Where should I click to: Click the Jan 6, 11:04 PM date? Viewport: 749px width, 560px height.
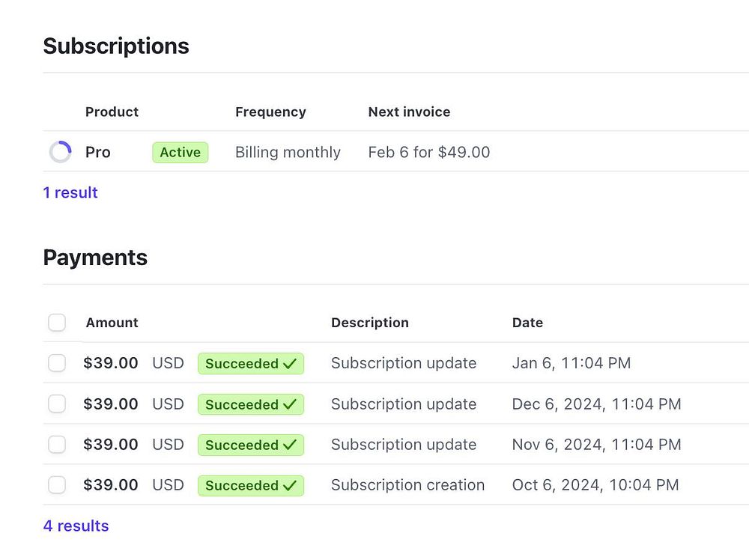point(571,363)
